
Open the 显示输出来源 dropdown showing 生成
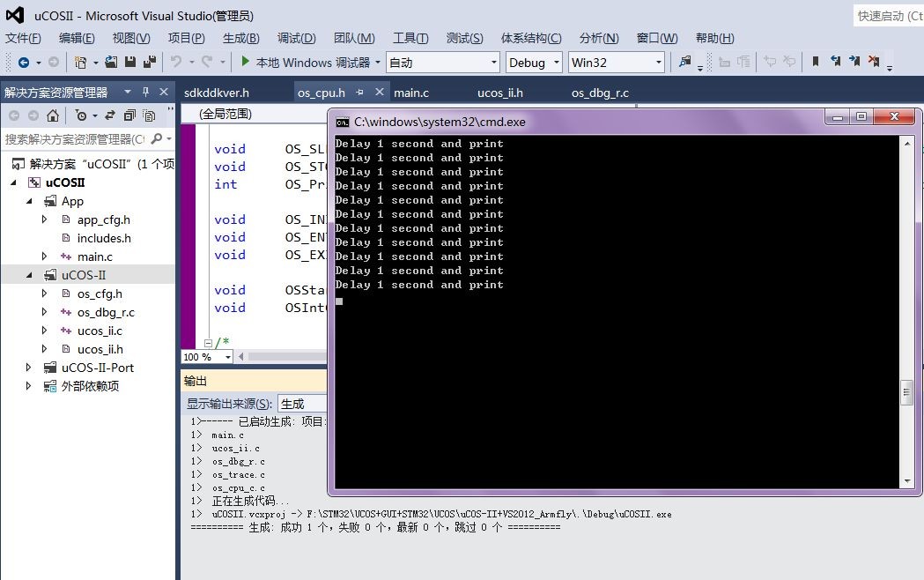[x=302, y=404]
